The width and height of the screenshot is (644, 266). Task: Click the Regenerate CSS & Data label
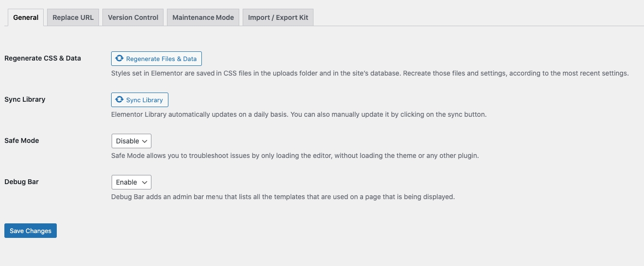[43, 58]
